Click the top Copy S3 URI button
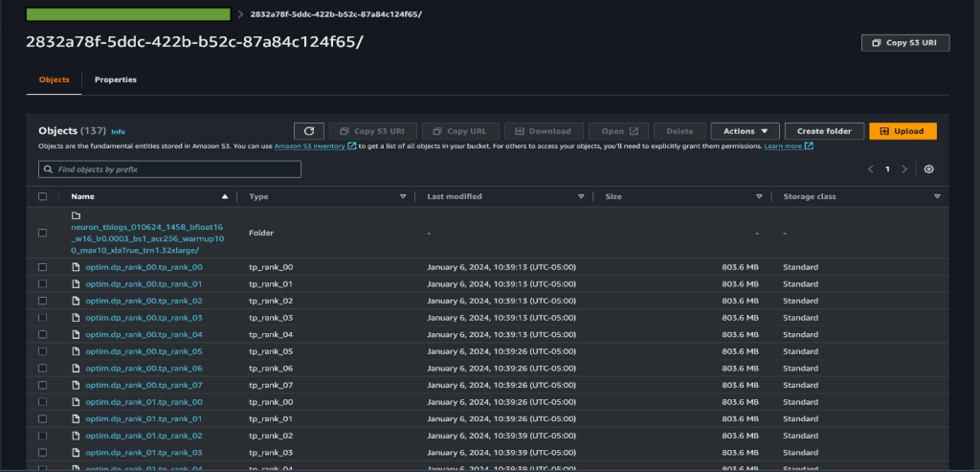Viewport: 980px width, 472px height. point(905,43)
